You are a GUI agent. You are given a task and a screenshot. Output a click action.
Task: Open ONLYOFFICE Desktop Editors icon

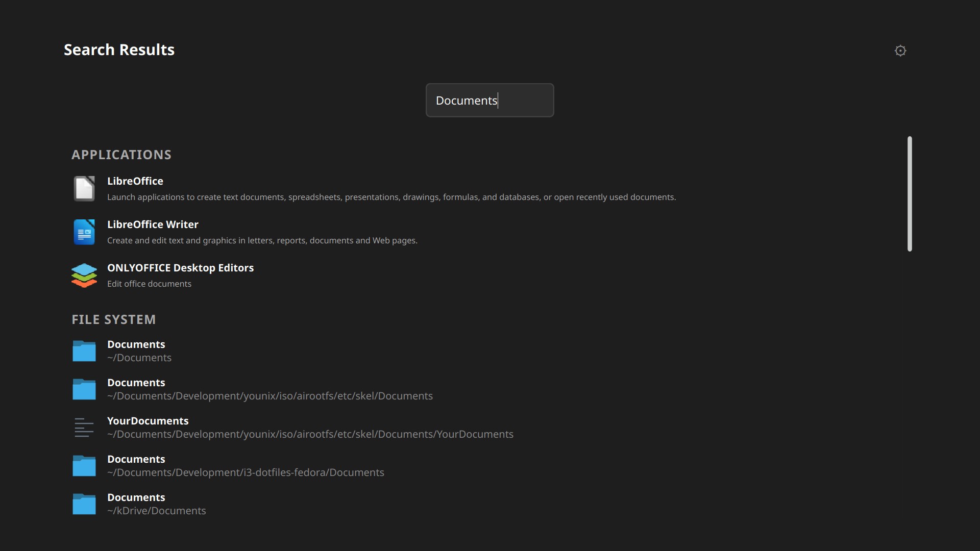(84, 275)
